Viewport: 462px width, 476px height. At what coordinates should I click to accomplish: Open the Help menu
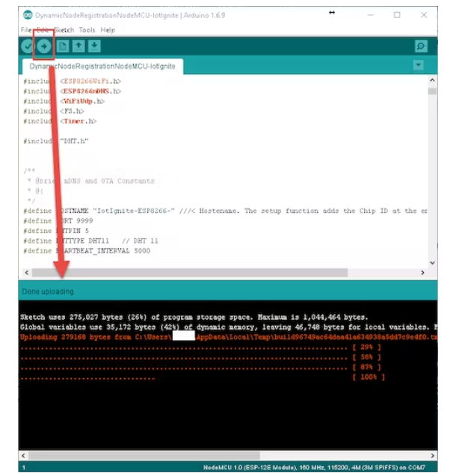108,30
